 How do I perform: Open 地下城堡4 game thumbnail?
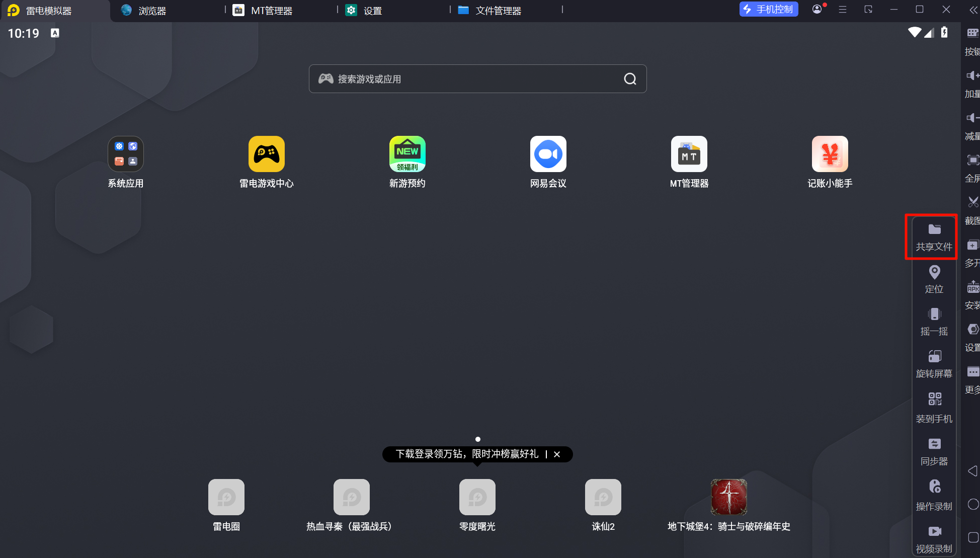click(728, 497)
